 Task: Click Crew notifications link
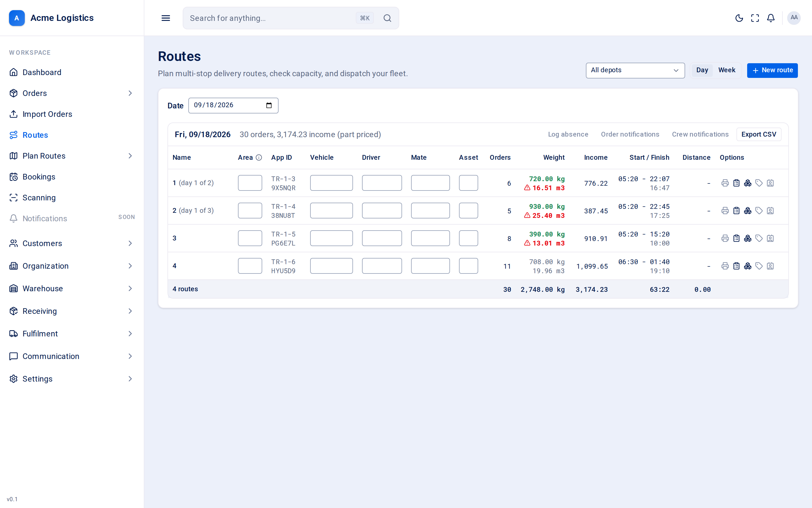click(x=700, y=134)
